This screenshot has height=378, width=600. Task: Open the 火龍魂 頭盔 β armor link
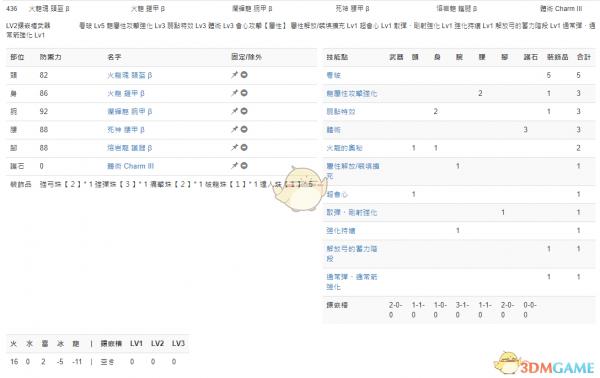click(129, 75)
